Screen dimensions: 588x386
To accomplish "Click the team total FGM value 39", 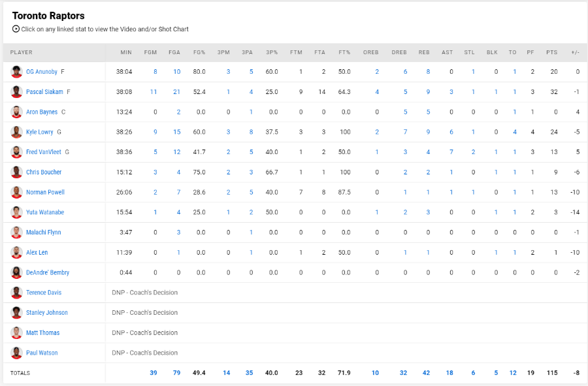I will tap(154, 373).
